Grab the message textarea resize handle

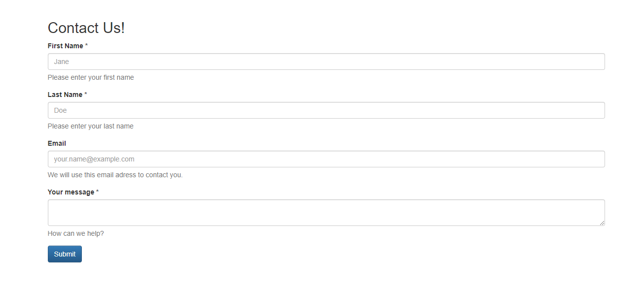(602, 223)
